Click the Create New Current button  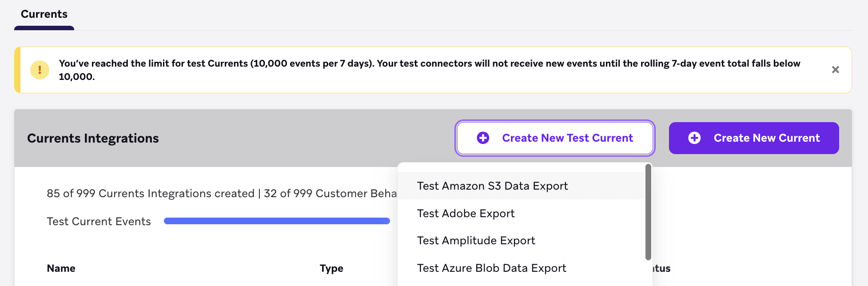tap(753, 138)
